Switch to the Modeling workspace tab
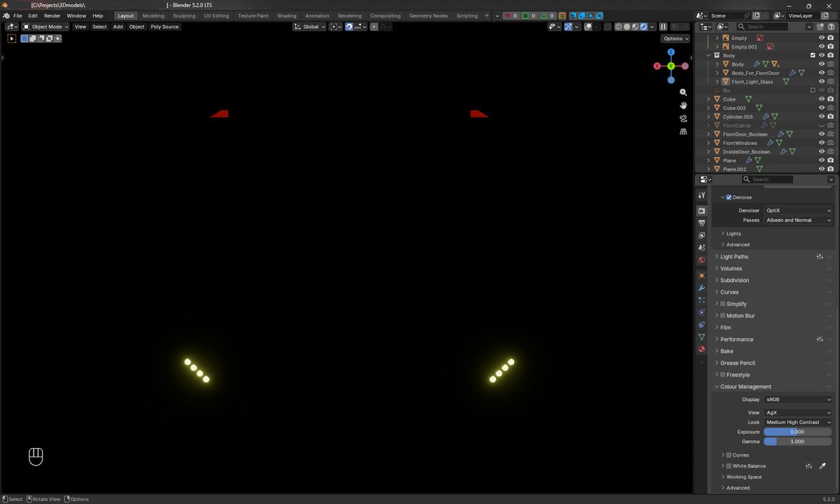This screenshot has height=504, width=840. (153, 15)
